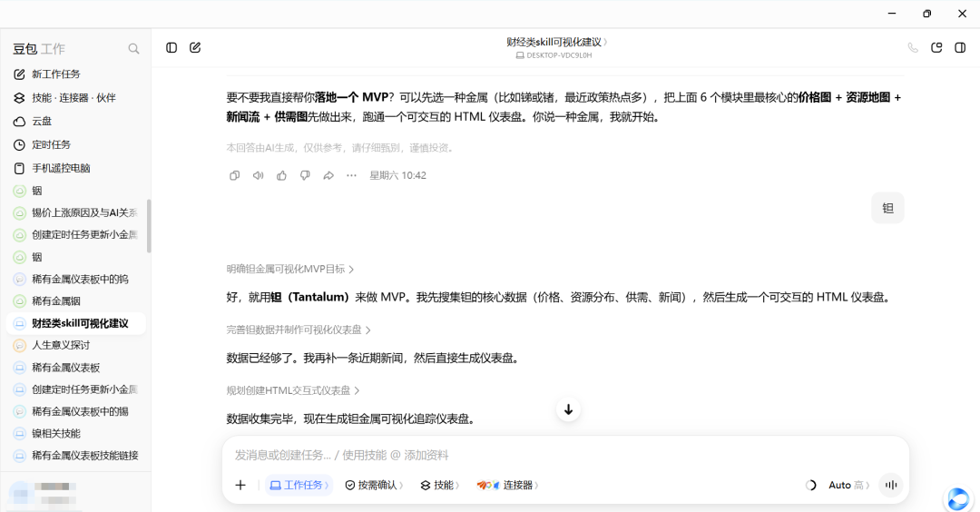The image size is (980, 512).
Task: Open chat 镍相关技能
Action: (x=75, y=433)
